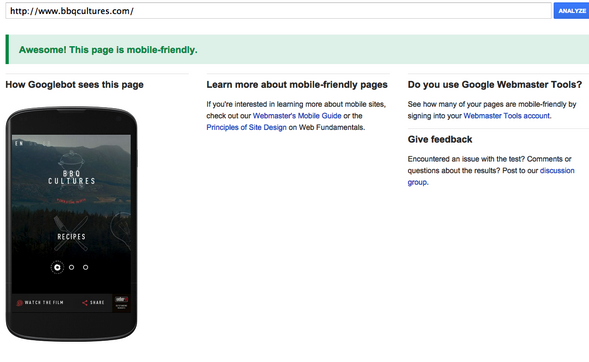Click the RECIPES label in the phone preview
The image size is (589, 362).
[71, 237]
